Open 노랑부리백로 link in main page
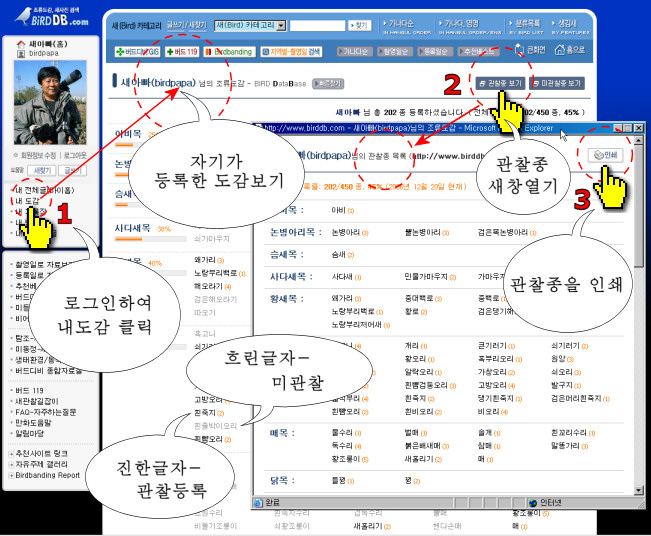 (x=215, y=273)
